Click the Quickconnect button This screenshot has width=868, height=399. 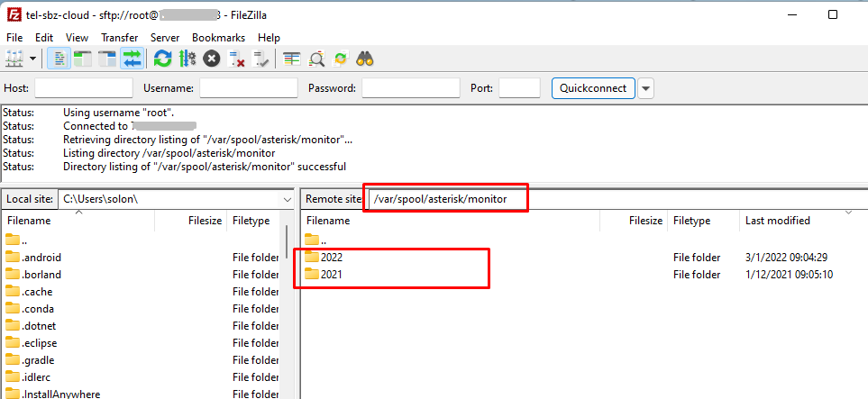(593, 88)
